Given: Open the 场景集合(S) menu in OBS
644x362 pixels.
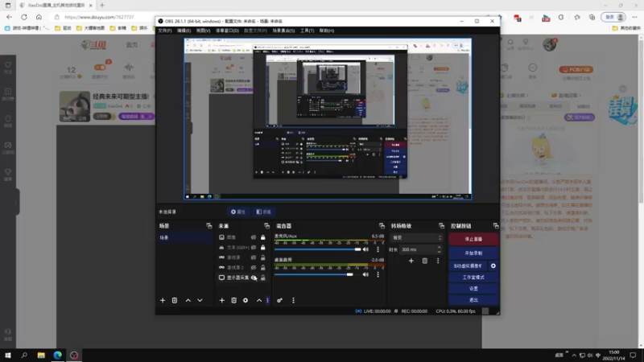Looking at the screenshot, I should (x=283, y=31).
